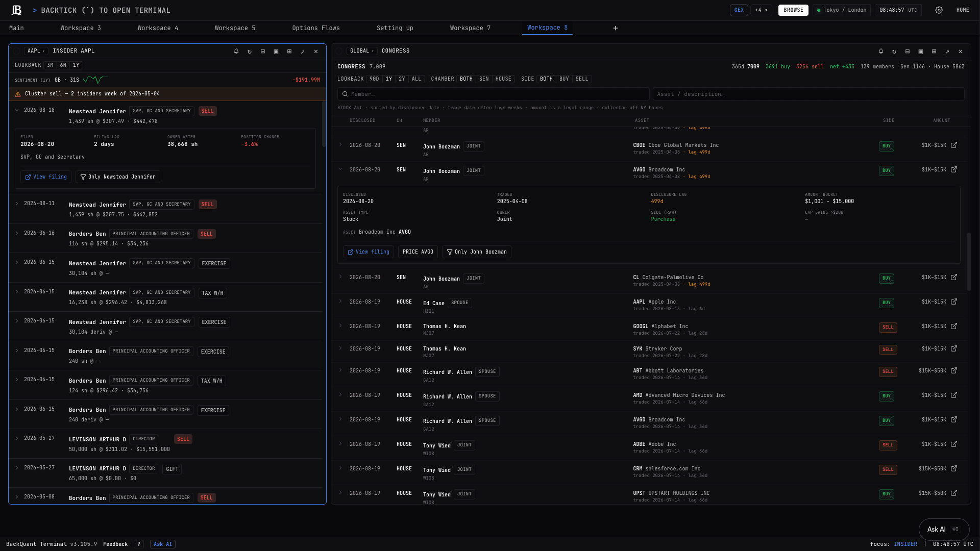Click split-rows layout icon in CONGRESS panel
Image resolution: width=980 pixels, height=551 pixels.
tap(908, 51)
